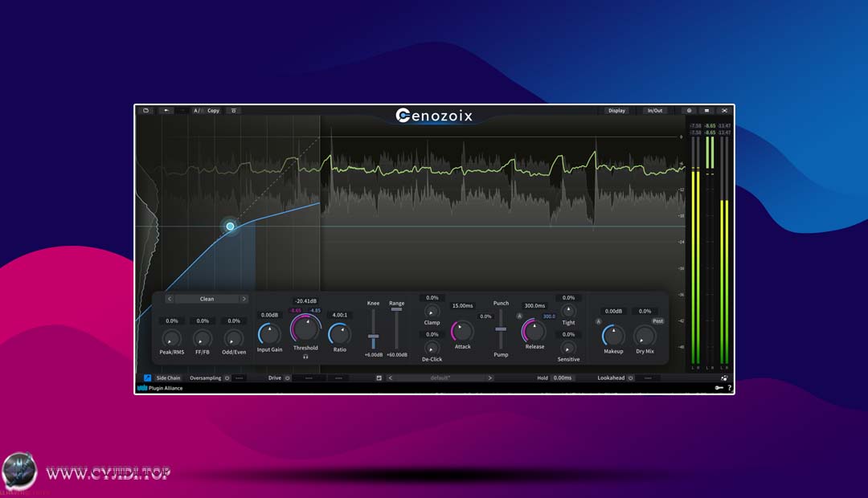
Task: Toggle the Oversampling power button
Action: [227, 378]
